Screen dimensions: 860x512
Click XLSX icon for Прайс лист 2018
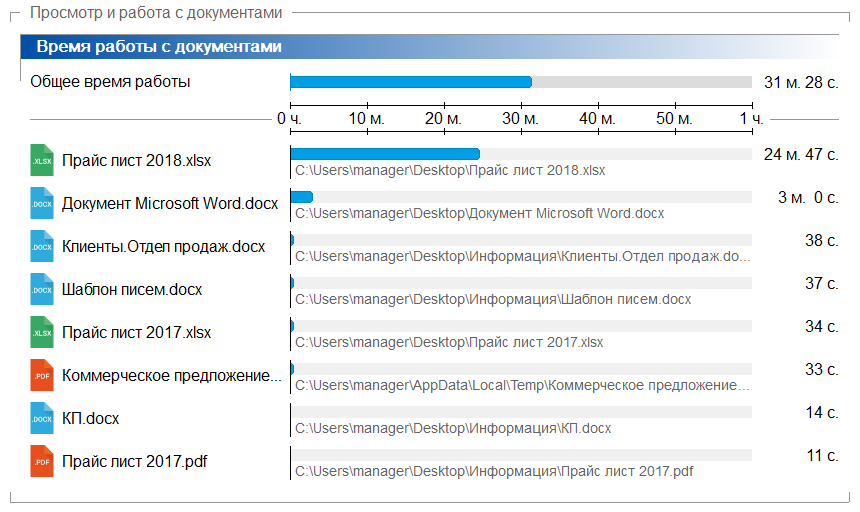click(x=41, y=160)
